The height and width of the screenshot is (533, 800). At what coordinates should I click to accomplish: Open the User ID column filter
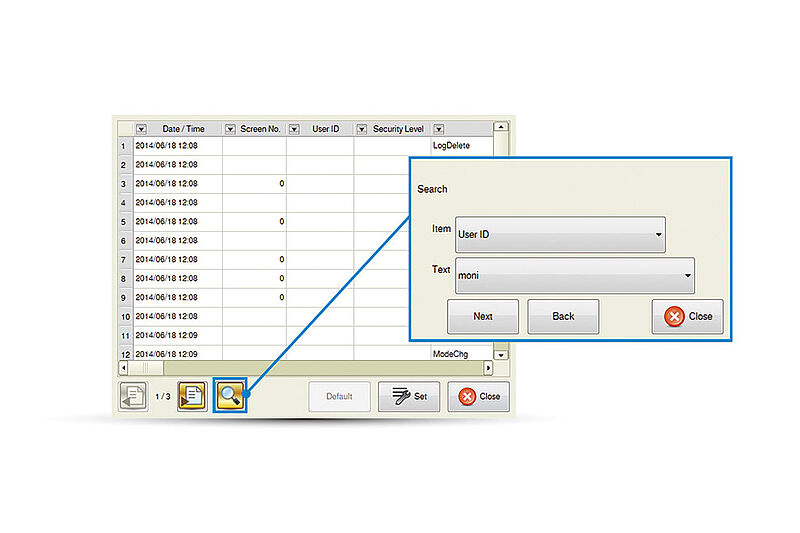point(294,129)
